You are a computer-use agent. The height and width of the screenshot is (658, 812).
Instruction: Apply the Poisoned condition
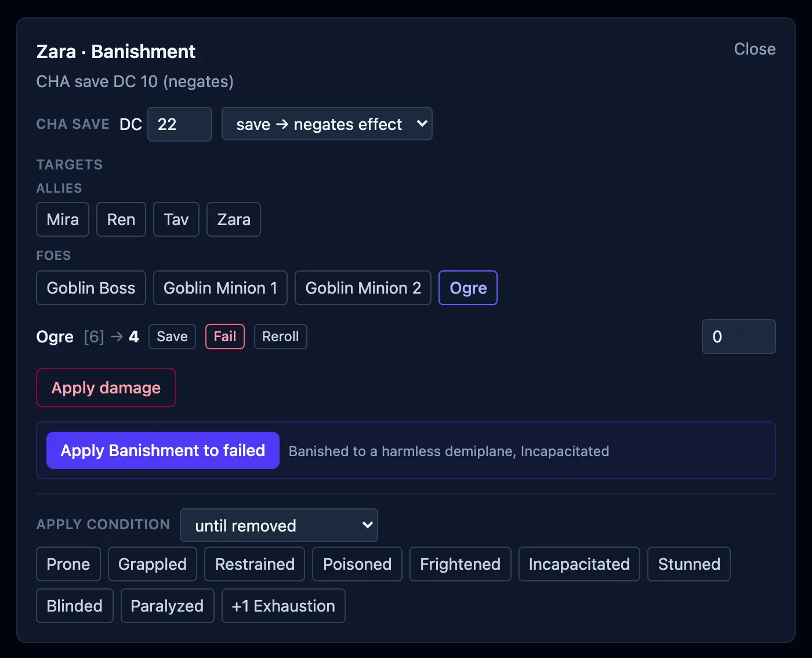[357, 564]
